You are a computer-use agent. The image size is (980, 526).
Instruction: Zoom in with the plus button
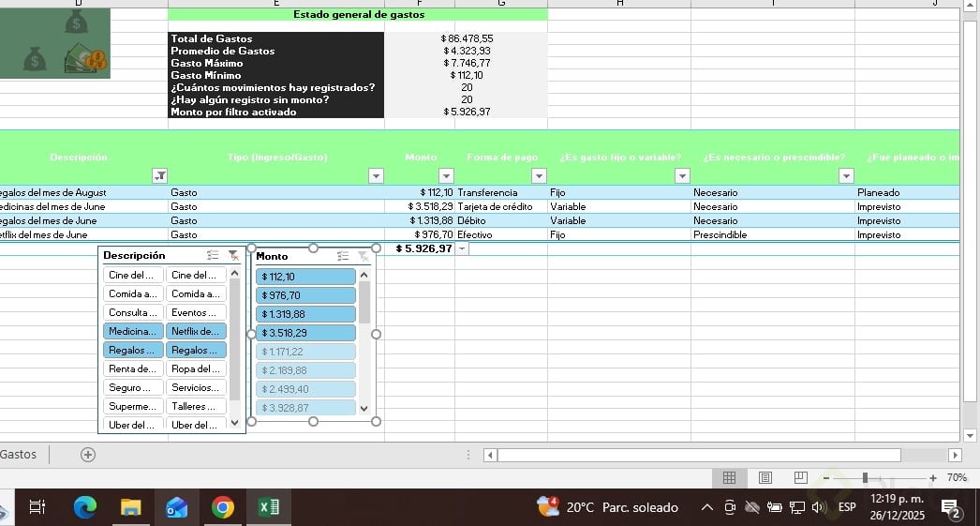[932, 478]
